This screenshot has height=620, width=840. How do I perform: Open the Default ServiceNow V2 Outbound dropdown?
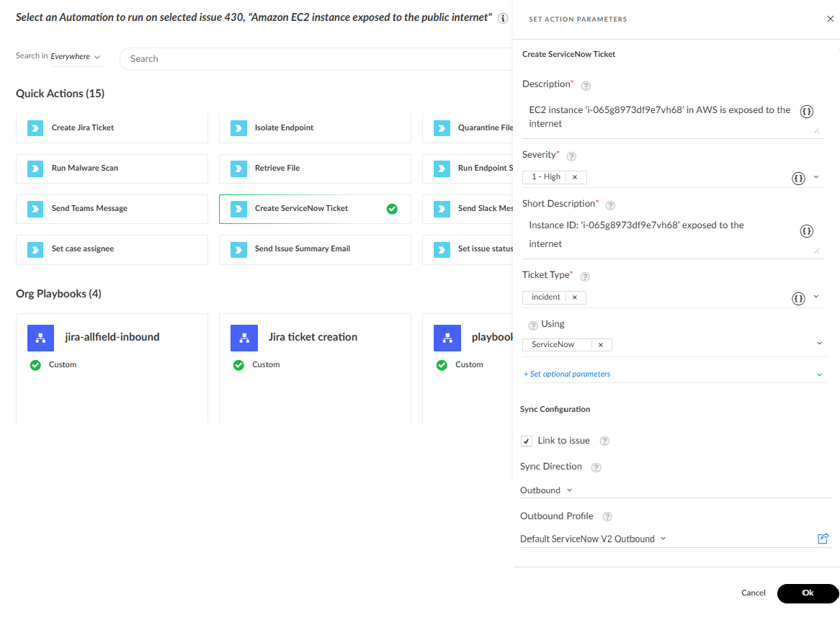coord(593,539)
